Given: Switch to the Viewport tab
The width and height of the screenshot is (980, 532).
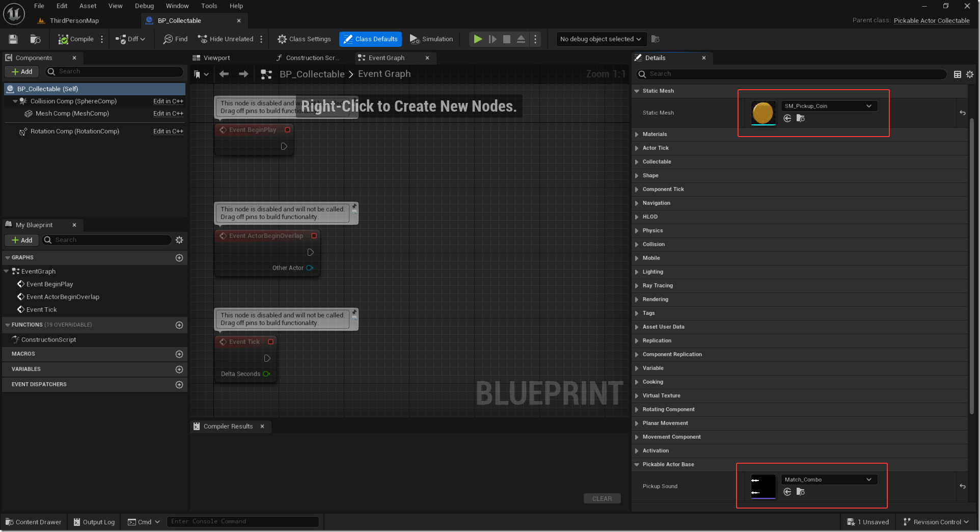Looking at the screenshot, I should click(211, 58).
